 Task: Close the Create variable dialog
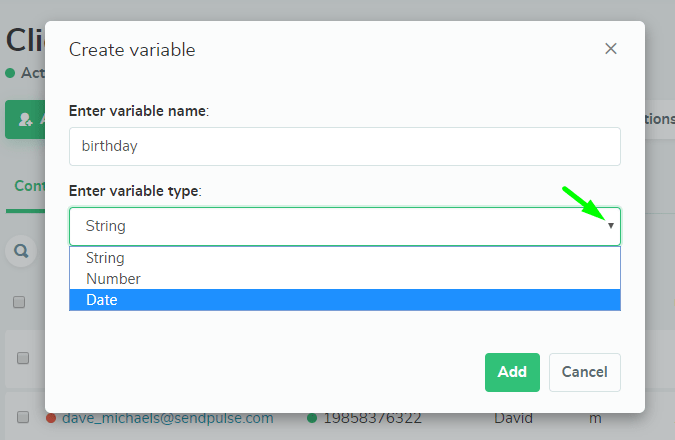[x=611, y=48]
